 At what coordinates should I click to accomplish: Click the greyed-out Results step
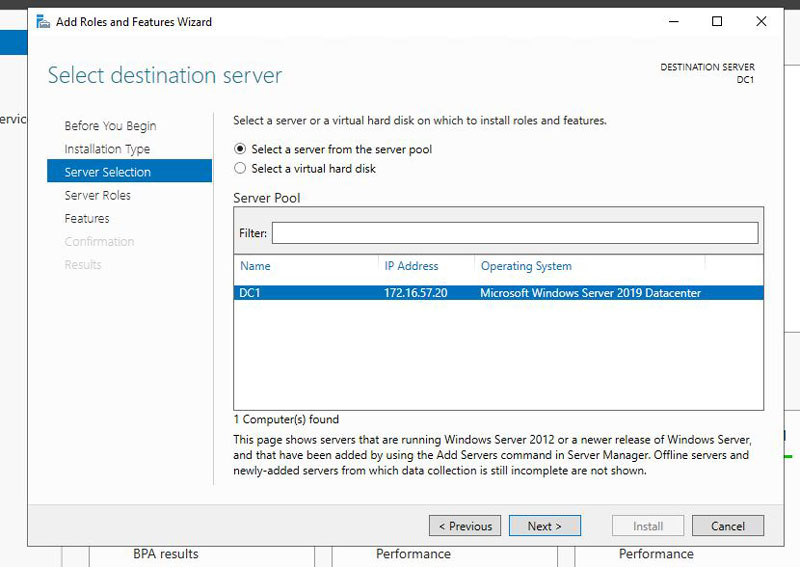click(83, 264)
